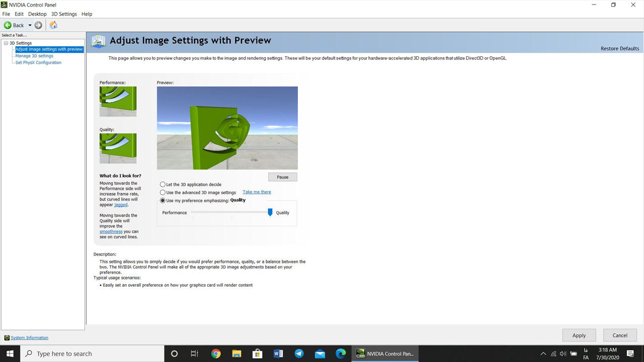Screen dimensions: 644x362
Task: Collapse the 3D Settings tree node
Action: (x=6, y=43)
